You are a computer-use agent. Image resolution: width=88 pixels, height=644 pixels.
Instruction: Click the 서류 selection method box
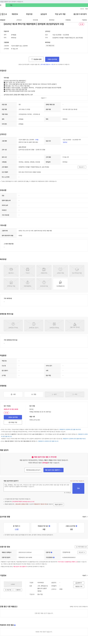13,394
